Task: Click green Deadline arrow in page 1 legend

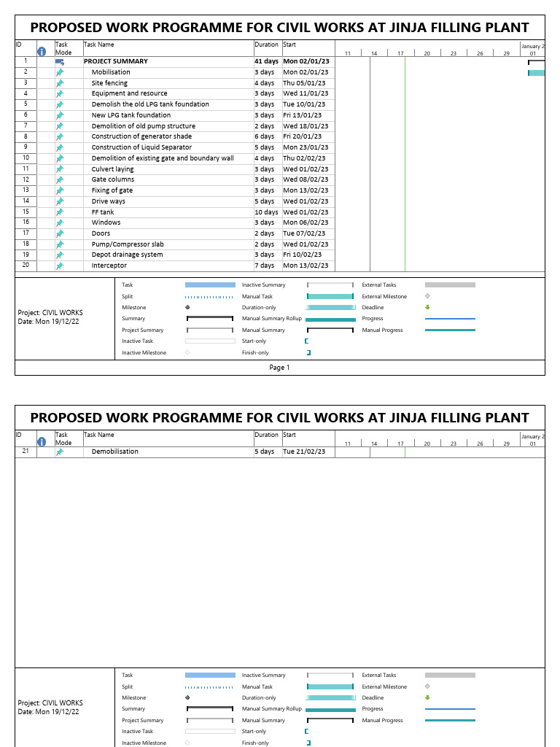Action: [427, 307]
